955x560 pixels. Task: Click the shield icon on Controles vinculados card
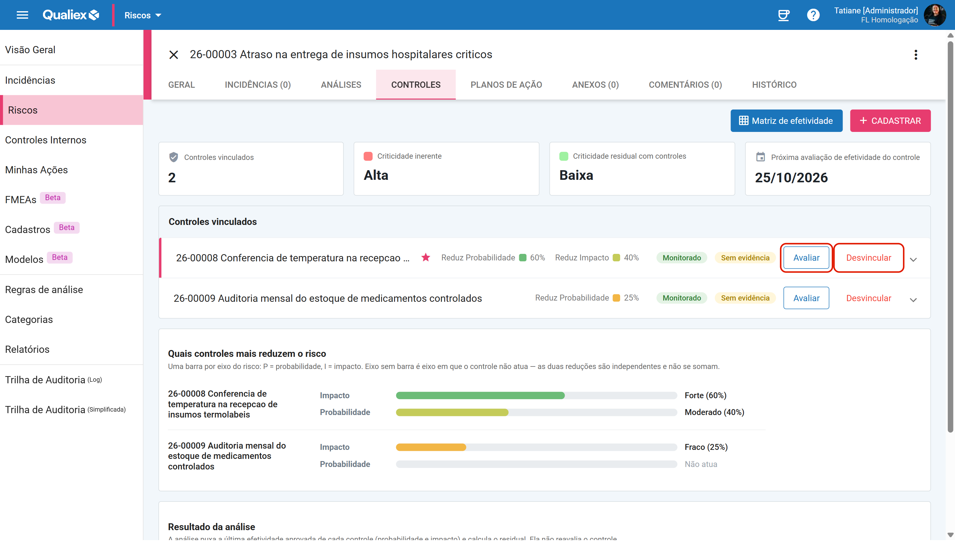click(174, 157)
